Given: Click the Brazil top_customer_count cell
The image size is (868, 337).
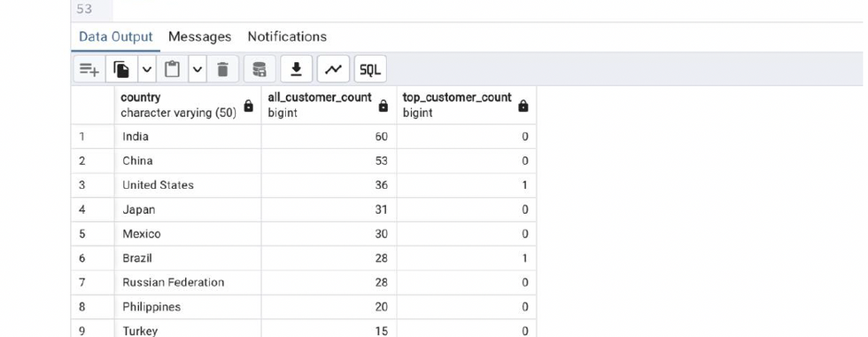Looking at the screenshot, I should coord(466,258).
